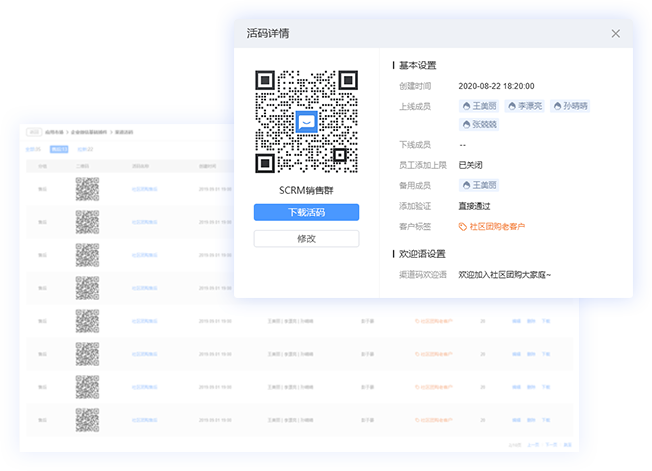This screenshot has width=652, height=471.
Task: Click the 二维码 column header in background table
Action: pyautogui.click(x=82, y=166)
